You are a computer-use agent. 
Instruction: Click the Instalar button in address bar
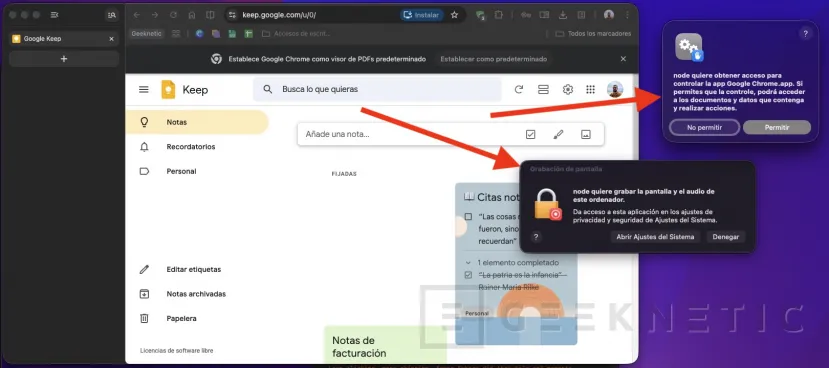(x=421, y=15)
